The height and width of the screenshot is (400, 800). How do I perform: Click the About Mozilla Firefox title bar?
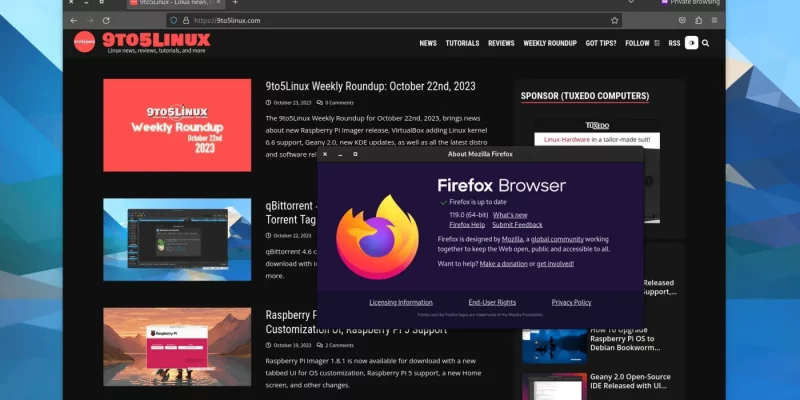pyautogui.click(x=480, y=154)
